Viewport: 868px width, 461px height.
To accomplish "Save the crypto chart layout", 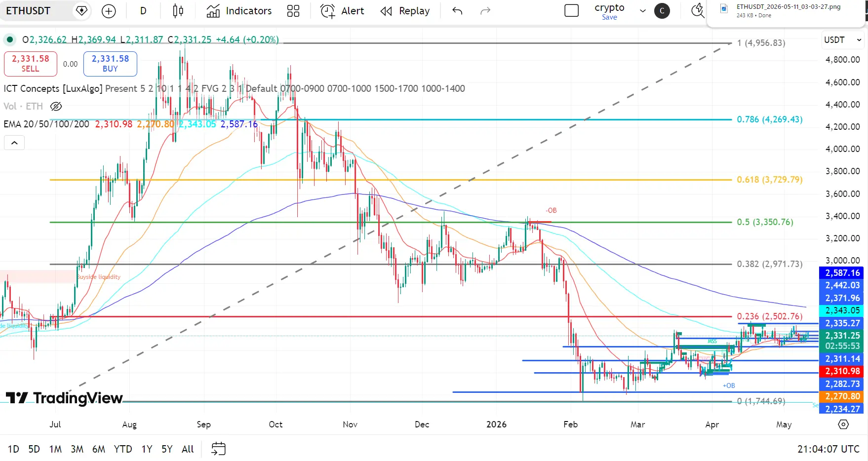I will pos(609,17).
